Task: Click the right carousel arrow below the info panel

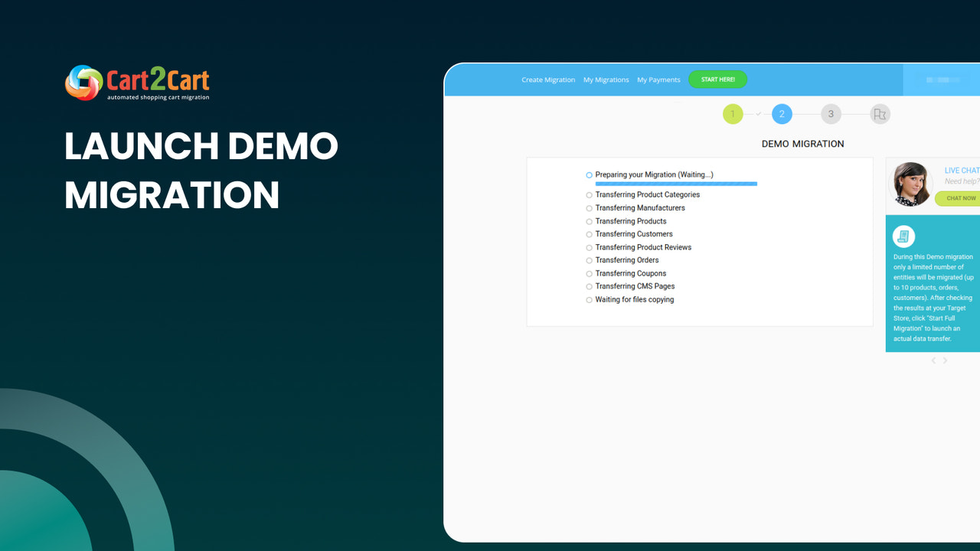Action: [x=945, y=360]
